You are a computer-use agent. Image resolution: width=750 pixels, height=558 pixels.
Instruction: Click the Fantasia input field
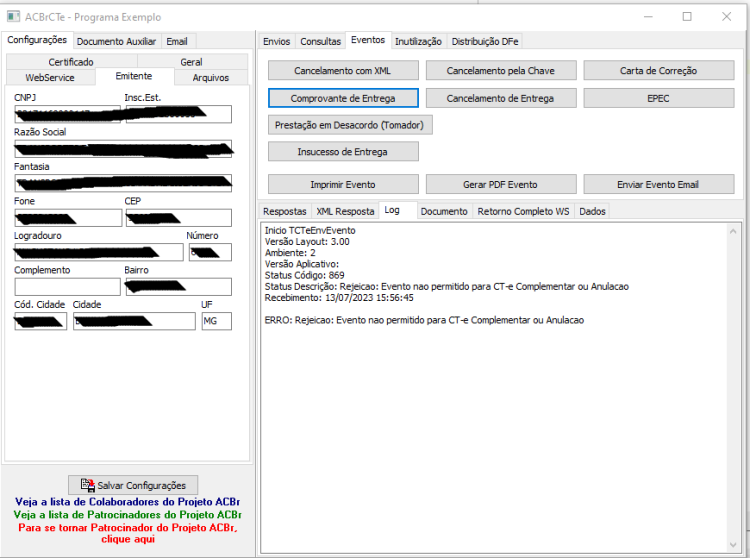click(123, 183)
